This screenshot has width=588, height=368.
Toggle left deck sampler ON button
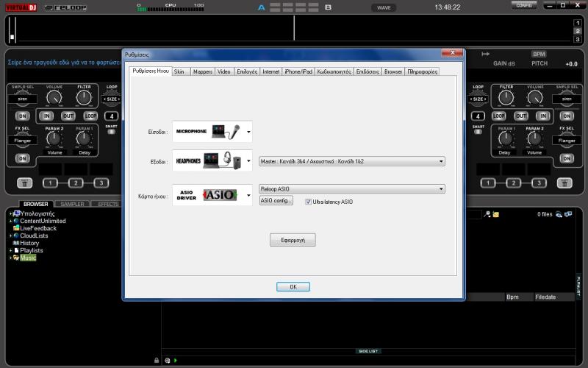pyautogui.click(x=23, y=116)
